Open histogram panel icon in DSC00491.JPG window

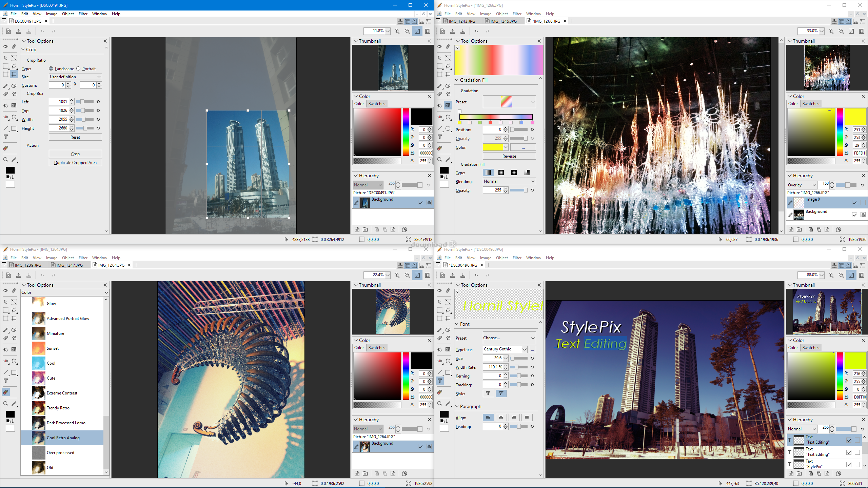(x=421, y=21)
